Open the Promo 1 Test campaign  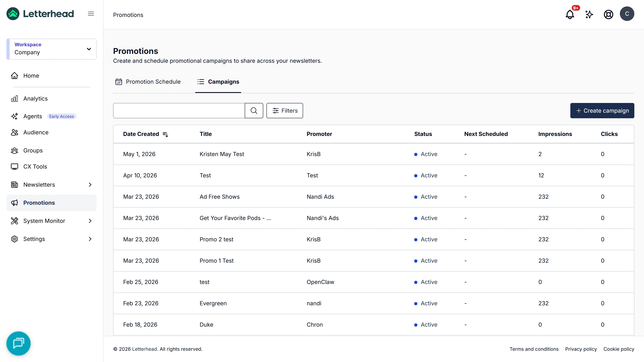(x=217, y=261)
